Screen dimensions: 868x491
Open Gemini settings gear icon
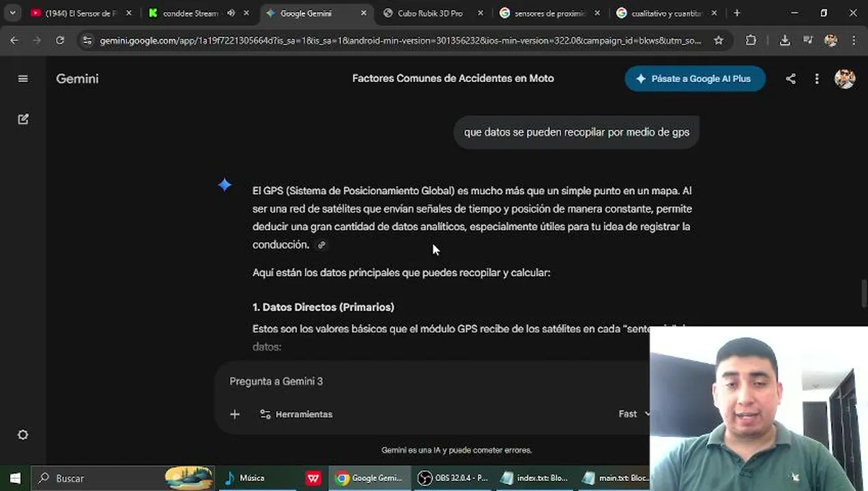point(23,435)
